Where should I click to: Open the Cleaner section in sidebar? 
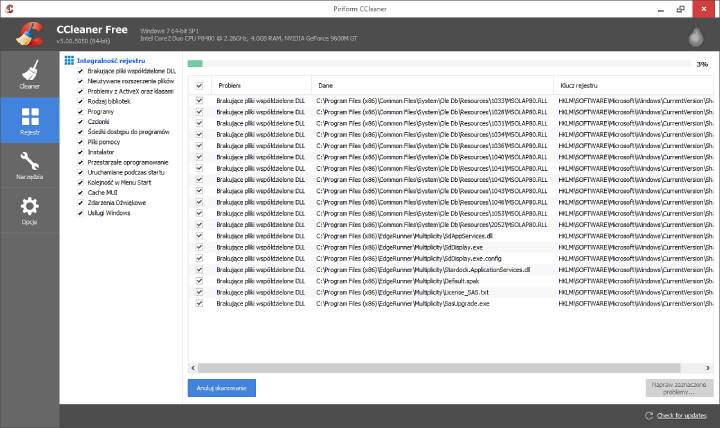(x=29, y=74)
